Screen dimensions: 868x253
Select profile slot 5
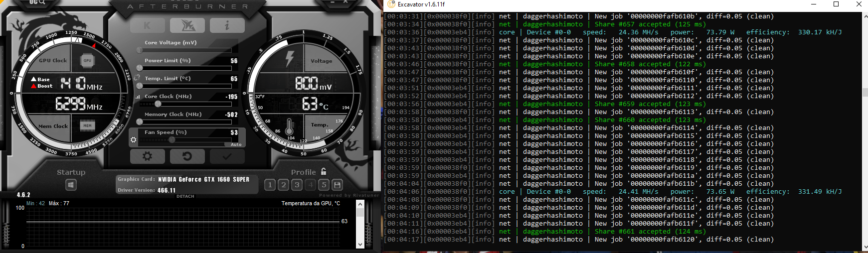324,185
